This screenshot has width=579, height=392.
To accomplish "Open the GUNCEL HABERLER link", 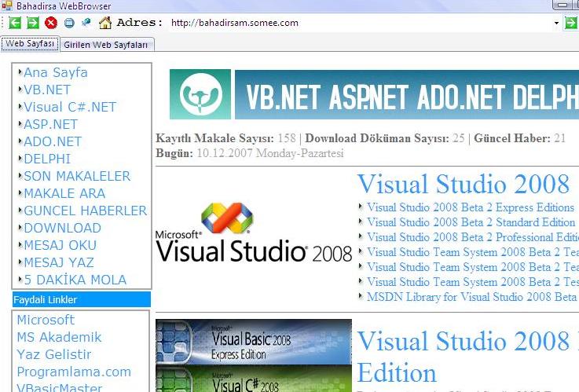I will [x=86, y=211].
